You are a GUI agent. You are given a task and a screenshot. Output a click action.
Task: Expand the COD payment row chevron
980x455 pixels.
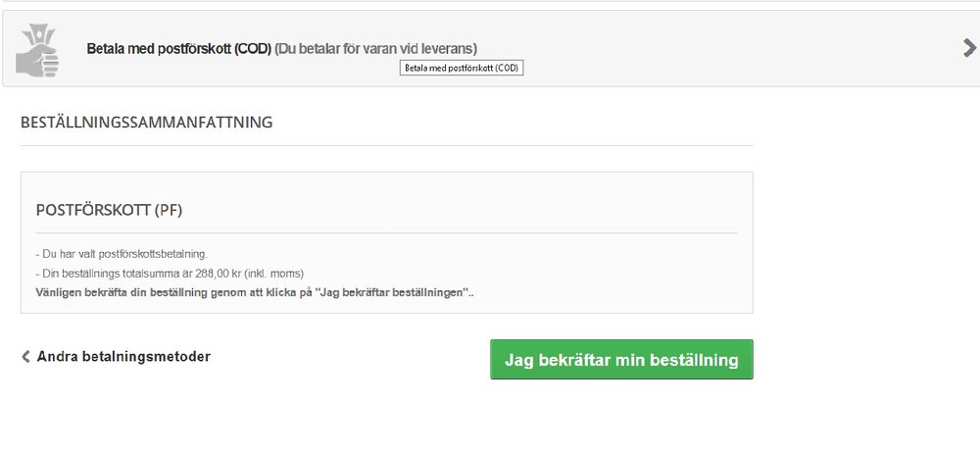pyautogui.click(x=969, y=48)
